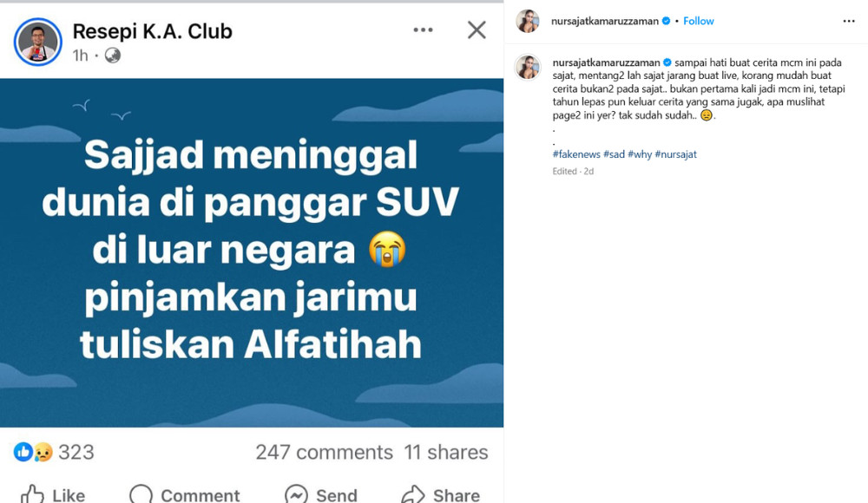Click the blue post image with text

click(252, 252)
